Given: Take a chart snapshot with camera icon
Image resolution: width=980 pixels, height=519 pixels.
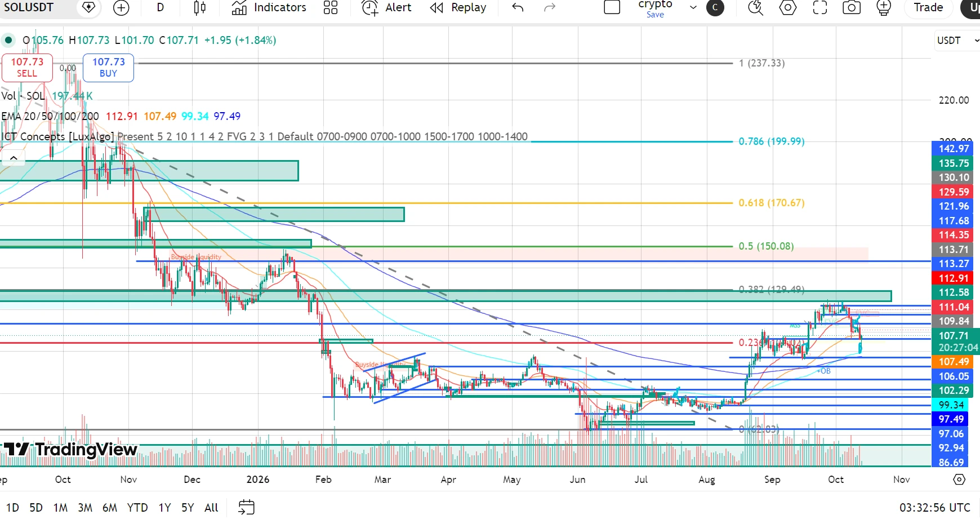Looking at the screenshot, I should coord(852,7).
